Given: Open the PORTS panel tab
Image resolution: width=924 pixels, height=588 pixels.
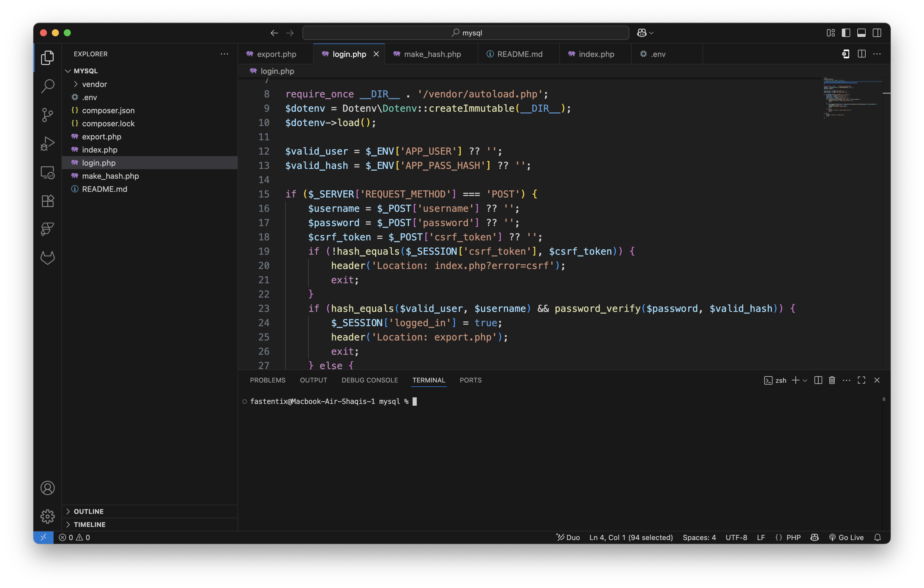Looking at the screenshot, I should pyautogui.click(x=470, y=380).
